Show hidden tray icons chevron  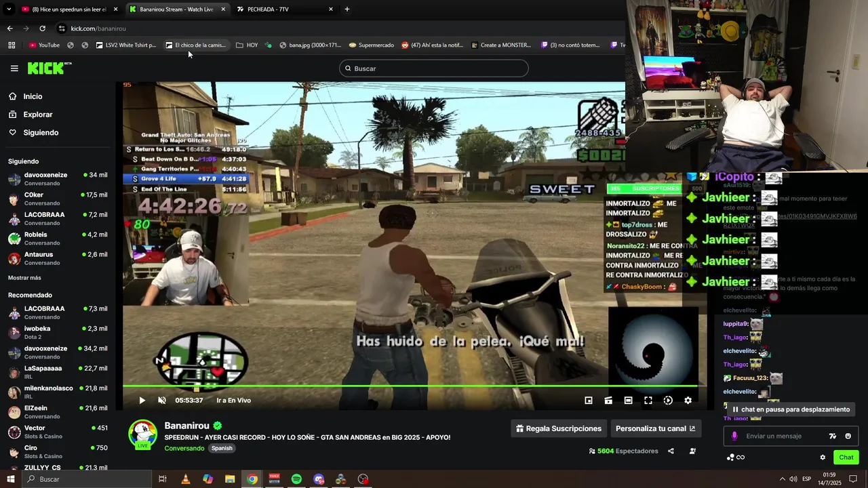click(x=783, y=479)
